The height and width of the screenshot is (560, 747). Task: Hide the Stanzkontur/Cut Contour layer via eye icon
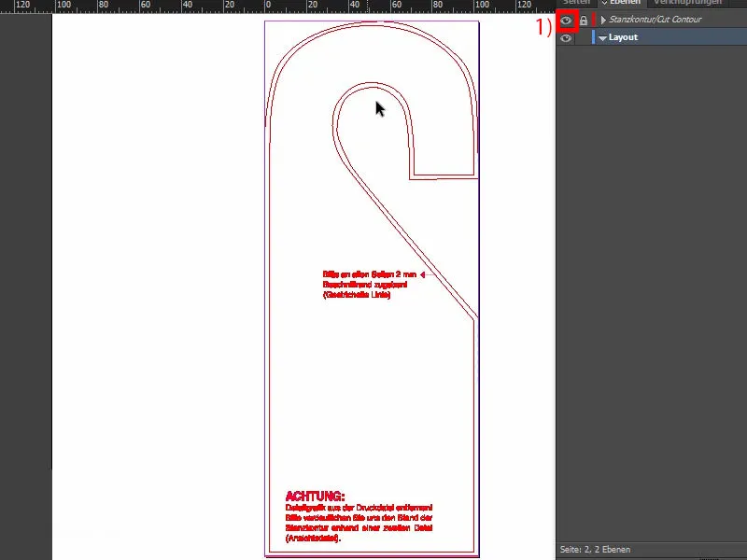(x=566, y=20)
